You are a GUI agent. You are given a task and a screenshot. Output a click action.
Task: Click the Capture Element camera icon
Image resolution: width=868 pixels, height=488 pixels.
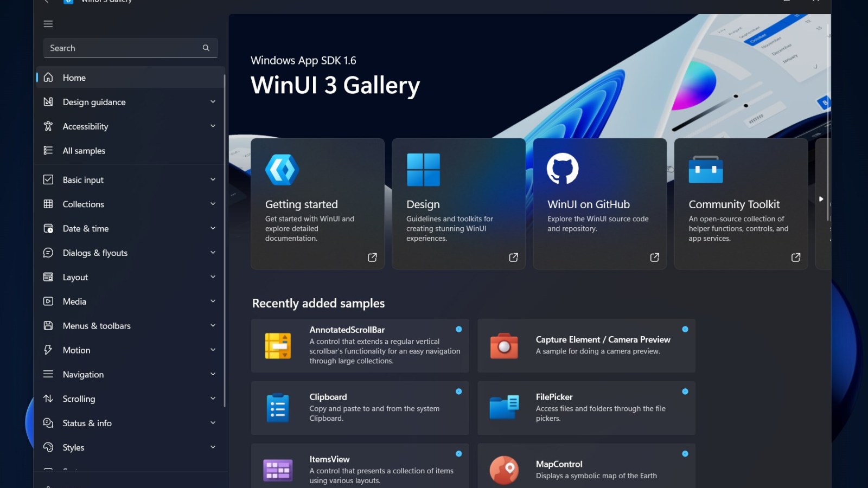pyautogui.click(x=504, y=346)
